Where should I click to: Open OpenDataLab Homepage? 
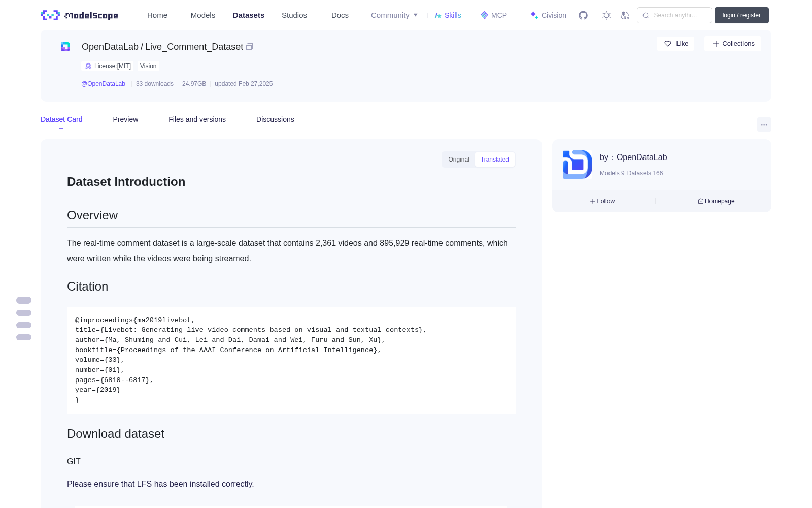[x=716, y=201]
